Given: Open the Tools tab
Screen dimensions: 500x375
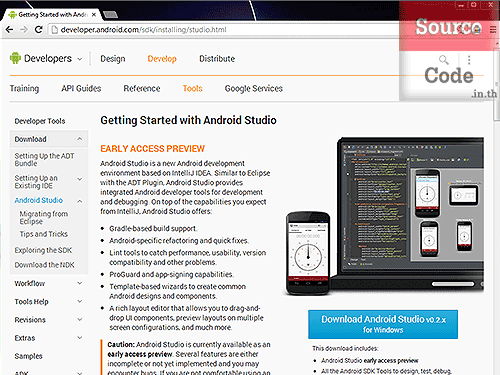Looking at the screenshot, I should pyautogui.click(x=192, y=88).
